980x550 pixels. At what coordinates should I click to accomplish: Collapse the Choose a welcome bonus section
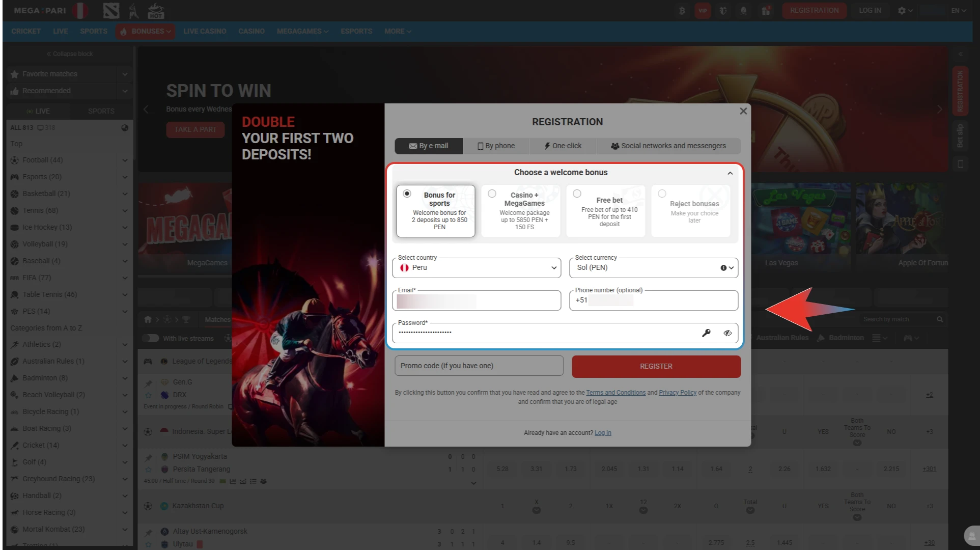[730, 173]
